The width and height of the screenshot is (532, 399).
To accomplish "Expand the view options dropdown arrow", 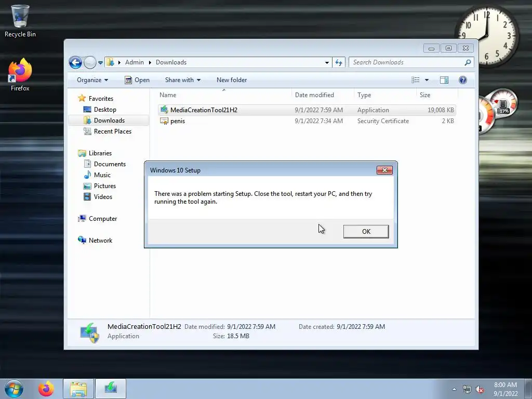I will pos(427,80).
